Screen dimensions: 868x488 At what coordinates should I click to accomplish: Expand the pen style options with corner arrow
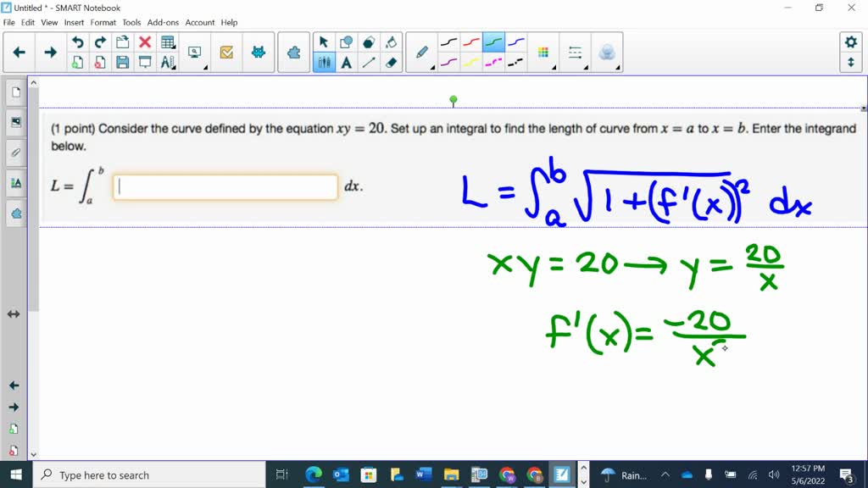(x=432, y=67)
